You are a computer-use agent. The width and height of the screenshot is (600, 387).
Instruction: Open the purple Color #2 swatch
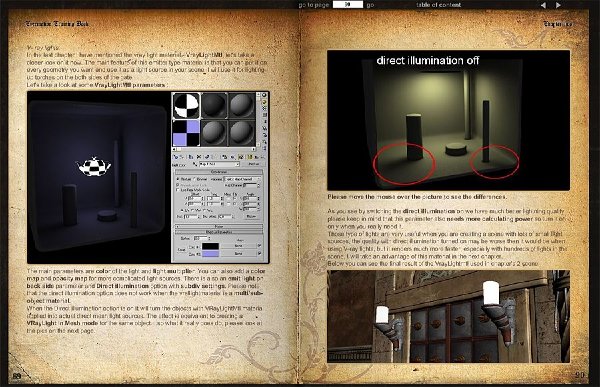tap(210, 254)
